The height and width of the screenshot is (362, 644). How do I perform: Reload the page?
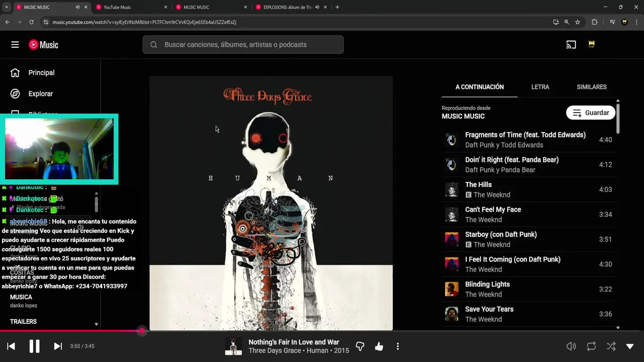tap(31, 22)
